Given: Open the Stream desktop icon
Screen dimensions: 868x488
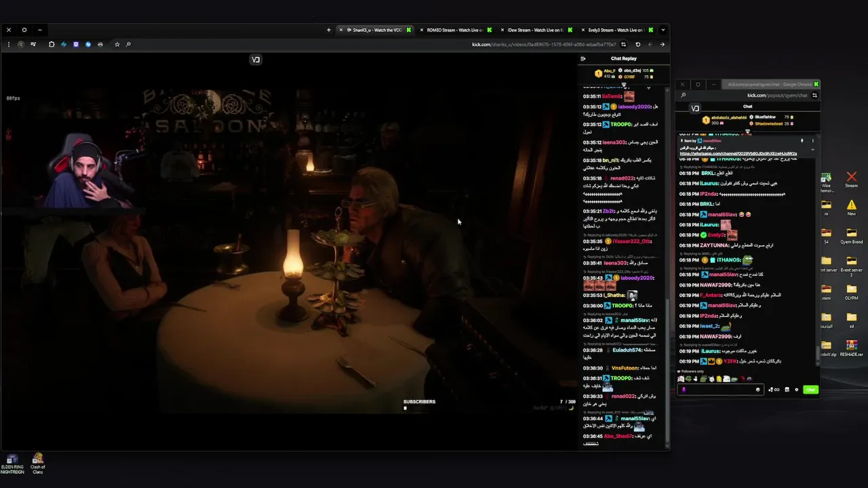Looking at the screenshot, I should coord(852,180).
